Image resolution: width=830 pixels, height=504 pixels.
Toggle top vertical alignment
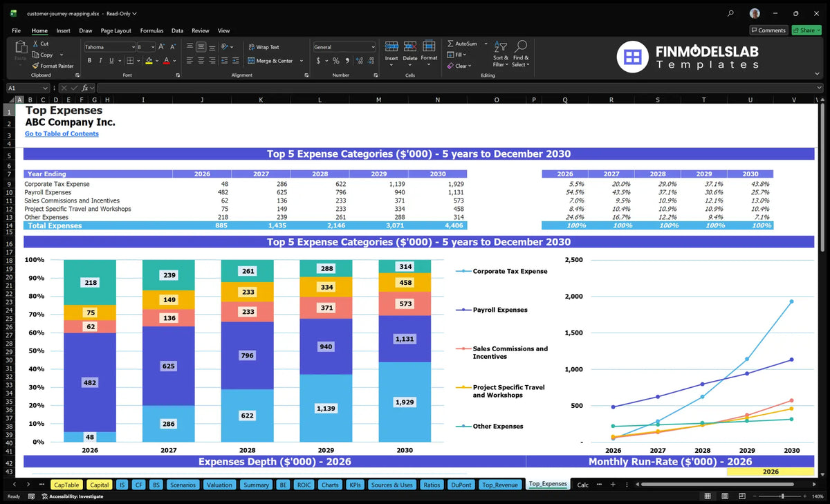point(190,47)
